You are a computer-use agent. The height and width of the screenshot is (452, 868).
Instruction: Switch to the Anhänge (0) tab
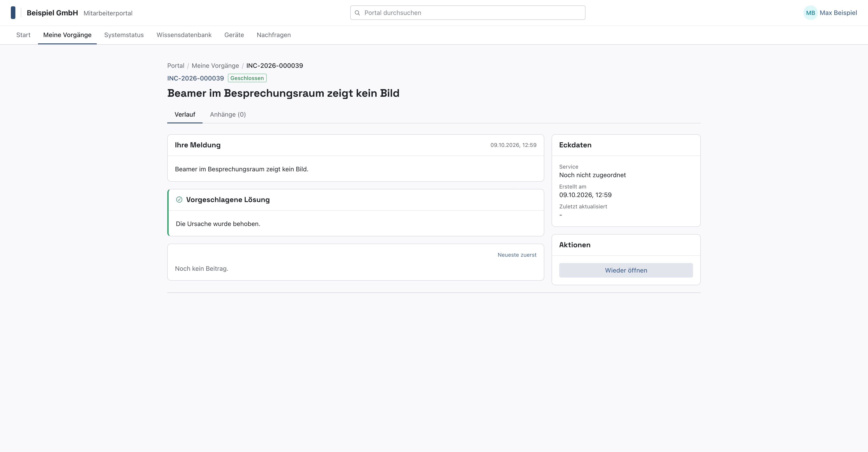(228, 115)
